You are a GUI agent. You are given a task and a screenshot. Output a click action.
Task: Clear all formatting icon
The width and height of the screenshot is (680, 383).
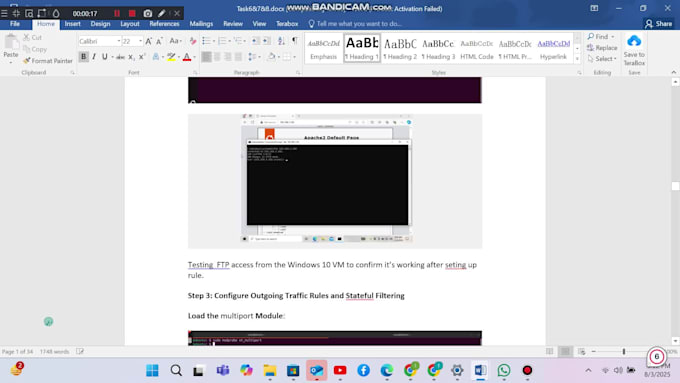(x=193, y=41)
